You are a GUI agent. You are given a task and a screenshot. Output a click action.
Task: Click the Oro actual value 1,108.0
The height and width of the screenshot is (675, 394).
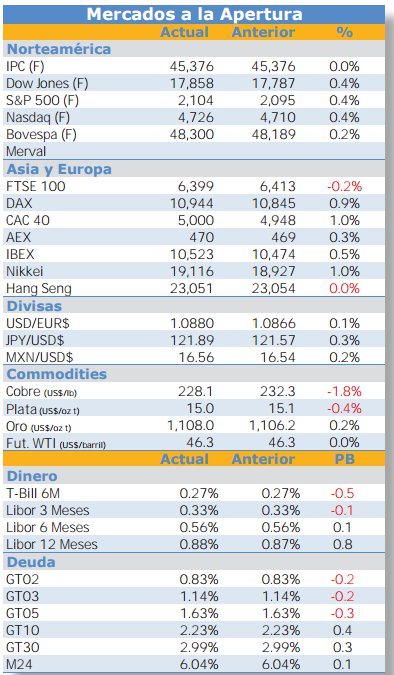coord(190,425)
